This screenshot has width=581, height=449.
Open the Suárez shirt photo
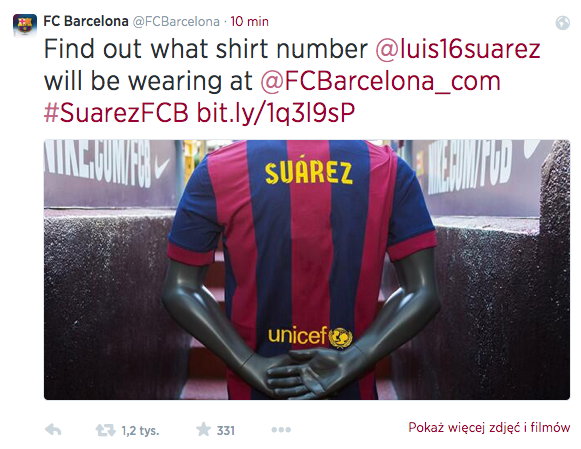tap(307, 269)
